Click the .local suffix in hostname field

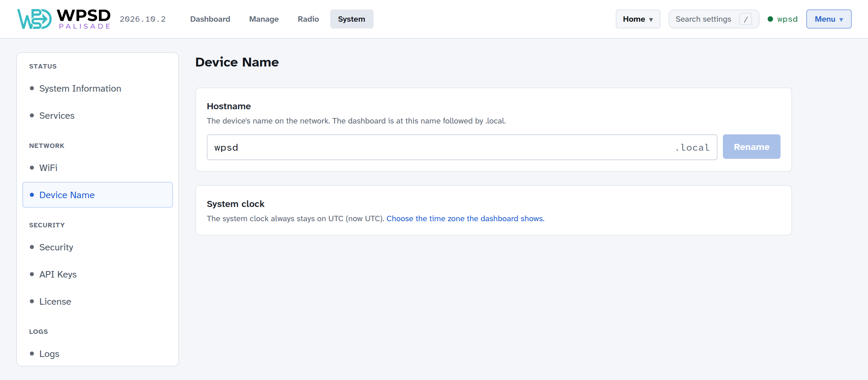tap(692, 148)
